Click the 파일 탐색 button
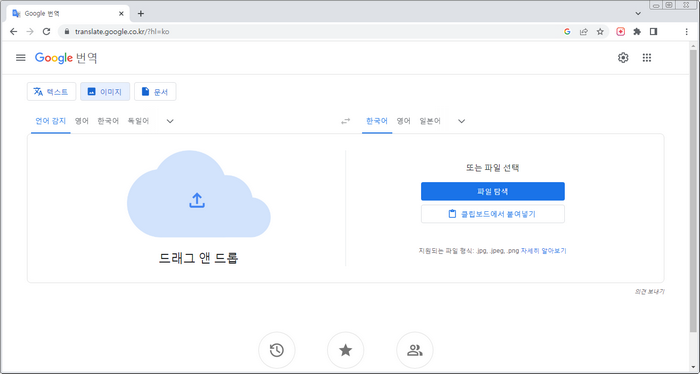The height and width of the screenshot is (374, 700). 492,191
